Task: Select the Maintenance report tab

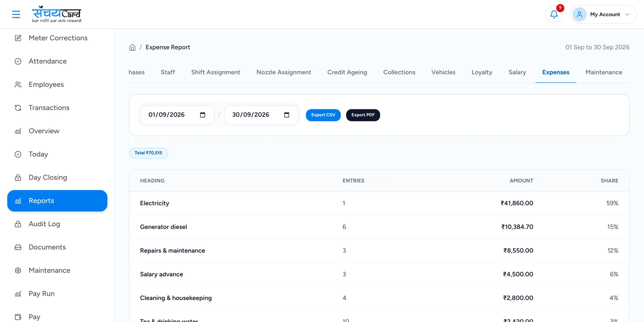Action: click(604, 72)
